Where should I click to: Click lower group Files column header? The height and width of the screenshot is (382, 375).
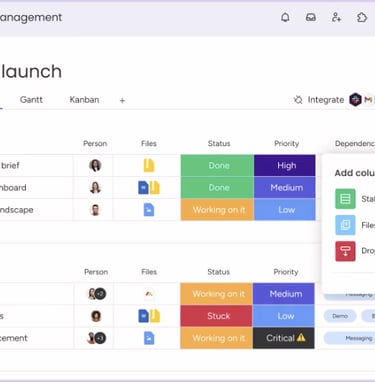(x=149, y=272)
